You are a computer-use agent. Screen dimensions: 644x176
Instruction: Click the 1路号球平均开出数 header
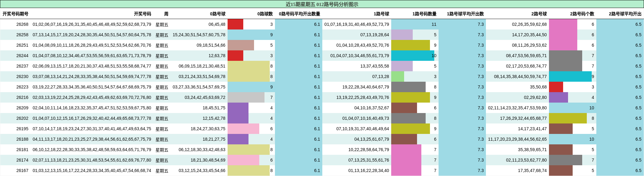pyautogui.click(x=465, y=14)
